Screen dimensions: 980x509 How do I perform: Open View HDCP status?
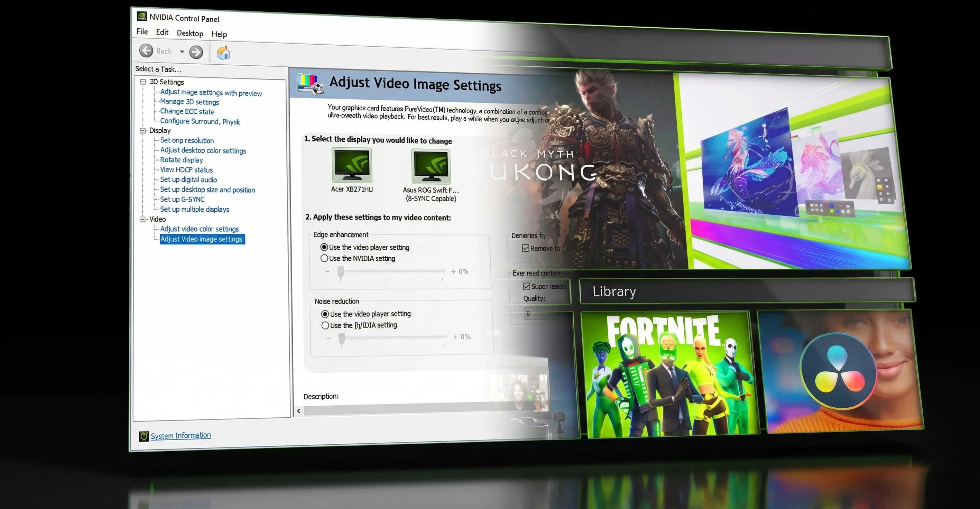186,170
